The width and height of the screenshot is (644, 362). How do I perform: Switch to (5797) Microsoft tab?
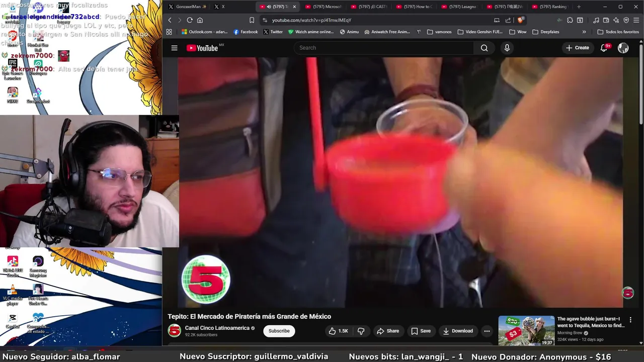point(323,7)
